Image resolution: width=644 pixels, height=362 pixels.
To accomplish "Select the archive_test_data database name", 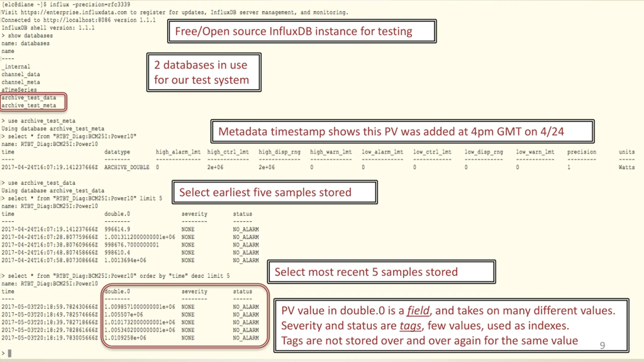I will point(29,98).
